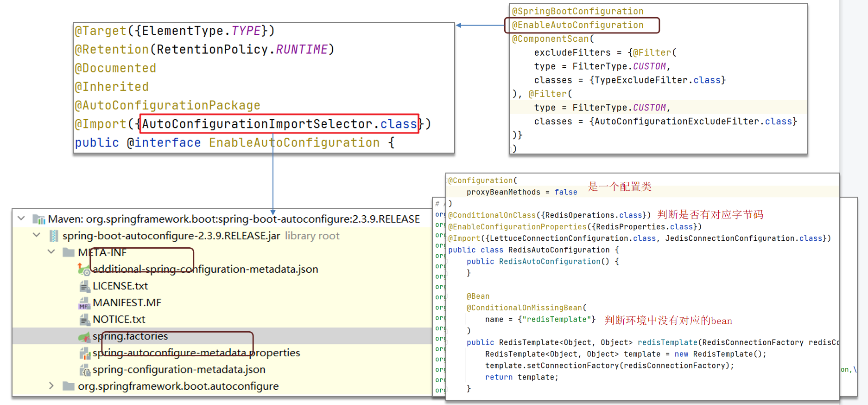Click the META-INF folder icon
868x405 pixels.
coord(69,252)
